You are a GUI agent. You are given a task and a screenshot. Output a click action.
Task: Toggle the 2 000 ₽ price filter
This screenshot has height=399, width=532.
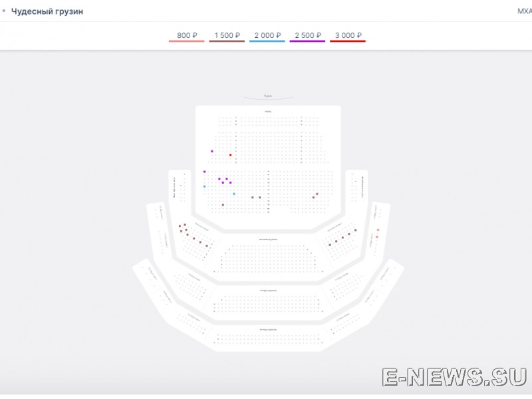tap(267, 36)
